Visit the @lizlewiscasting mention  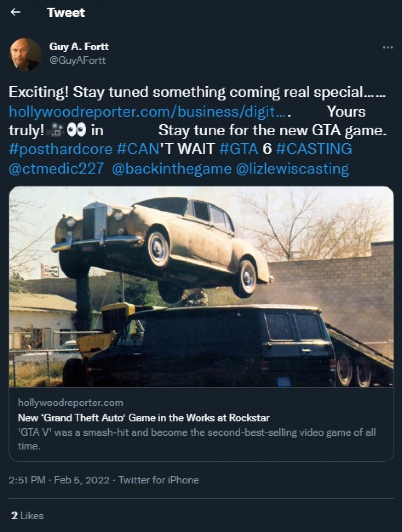[293, 168]
